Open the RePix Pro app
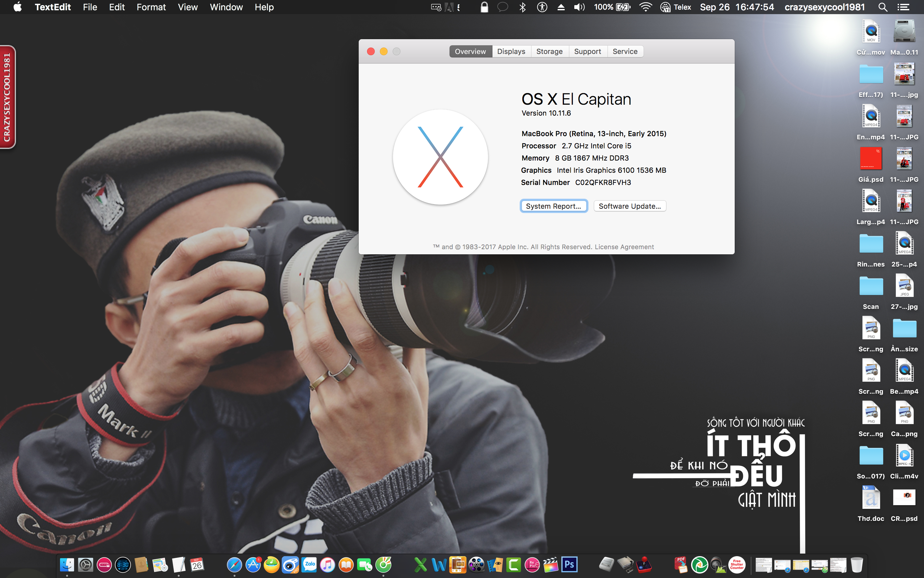924x578 pixels. pyautogui.click(x=532, y=564)
